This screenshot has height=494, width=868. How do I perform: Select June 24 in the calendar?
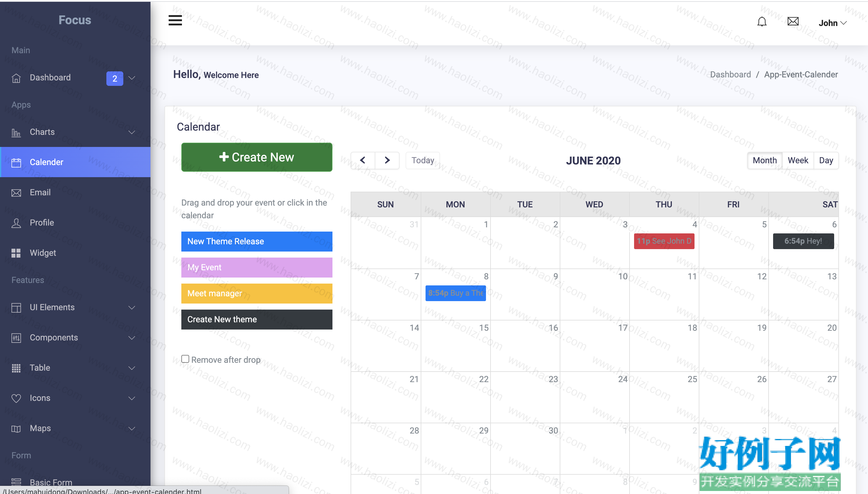[595, 397]
